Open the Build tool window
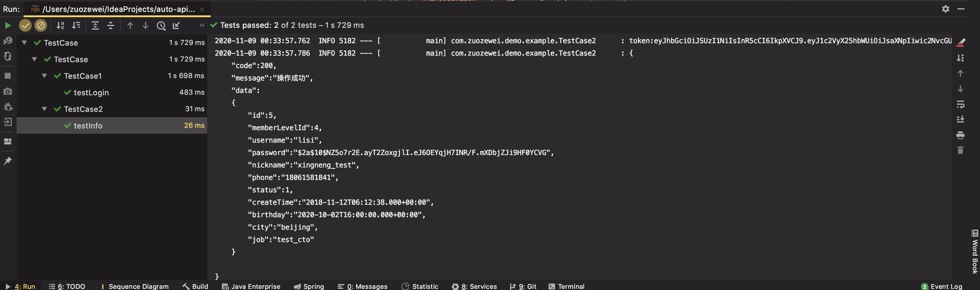 tap(195, 286)
